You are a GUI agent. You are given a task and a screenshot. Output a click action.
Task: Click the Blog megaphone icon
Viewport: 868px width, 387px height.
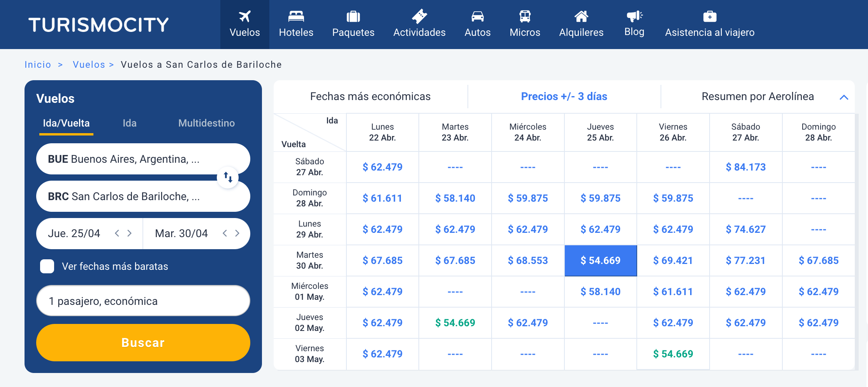tap(634, 16)
